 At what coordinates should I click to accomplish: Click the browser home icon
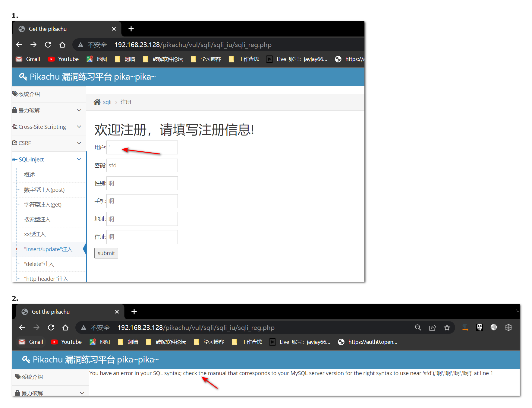pos(62,44)
